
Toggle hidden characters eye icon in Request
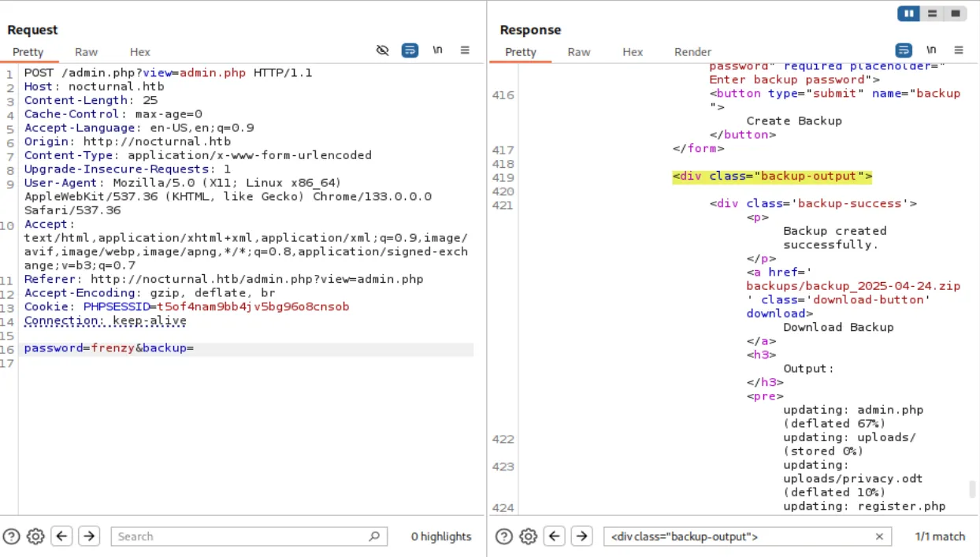tap(383, 50)
